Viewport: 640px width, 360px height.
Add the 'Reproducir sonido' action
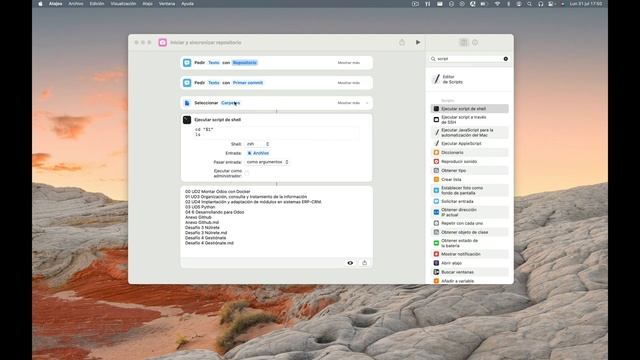tap(469, 161)
